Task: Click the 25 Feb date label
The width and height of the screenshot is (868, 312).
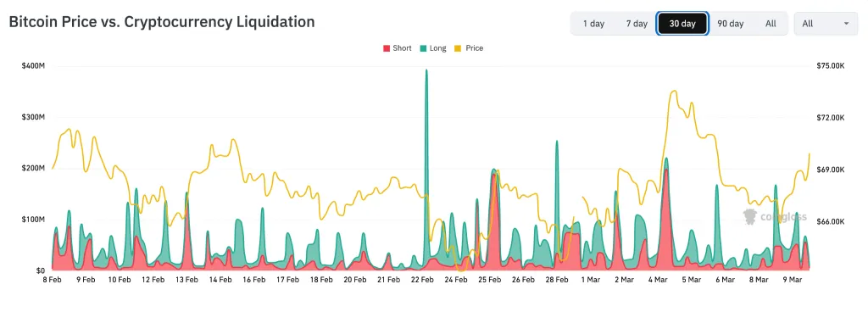Action: pyautogui.click(x=490, y=280)
